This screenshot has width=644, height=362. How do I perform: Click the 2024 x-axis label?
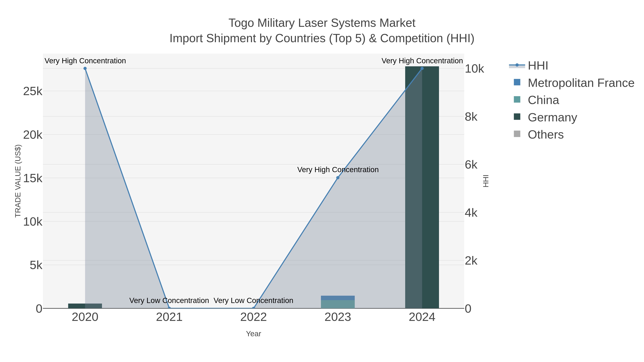[x=422, y=317]
